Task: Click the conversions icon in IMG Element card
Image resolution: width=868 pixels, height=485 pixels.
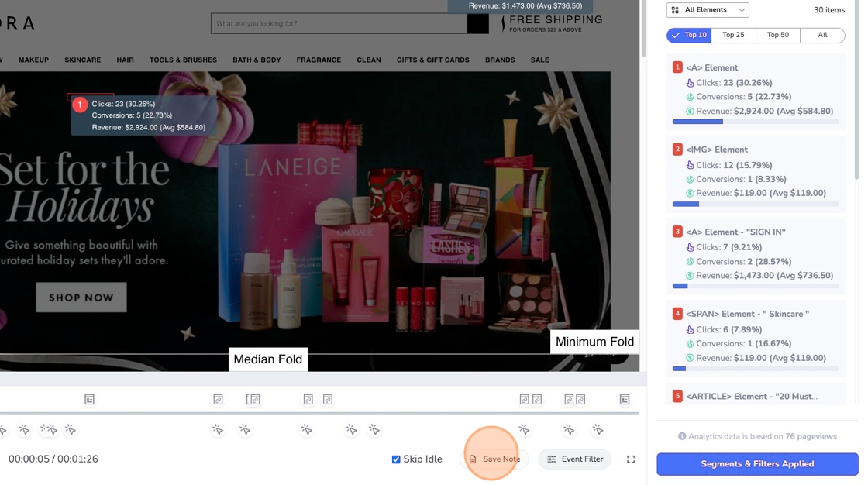Action: click(690, 180)
